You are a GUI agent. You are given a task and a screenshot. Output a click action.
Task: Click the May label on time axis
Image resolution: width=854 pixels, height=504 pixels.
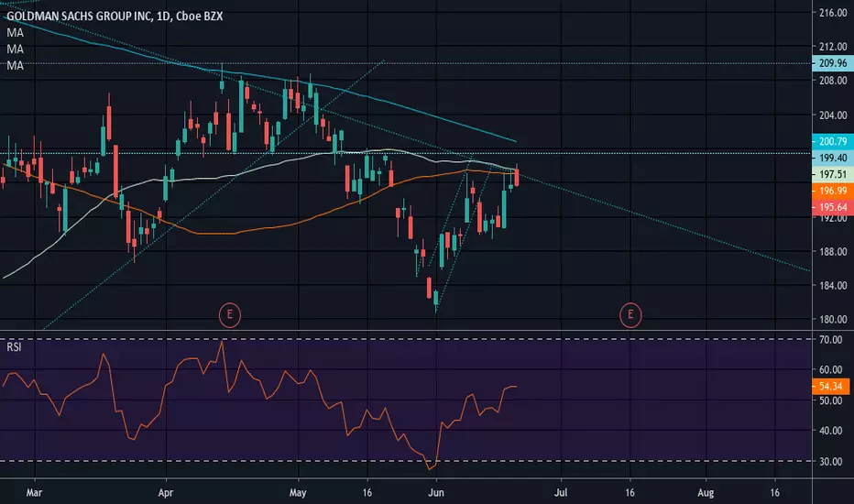coord(298,493)
